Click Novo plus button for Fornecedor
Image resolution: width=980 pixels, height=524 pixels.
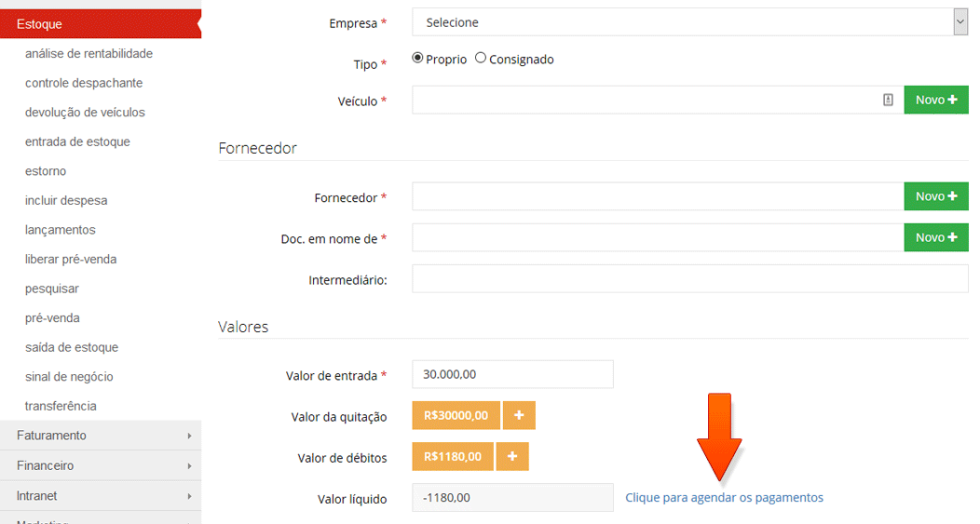point(936,196)
